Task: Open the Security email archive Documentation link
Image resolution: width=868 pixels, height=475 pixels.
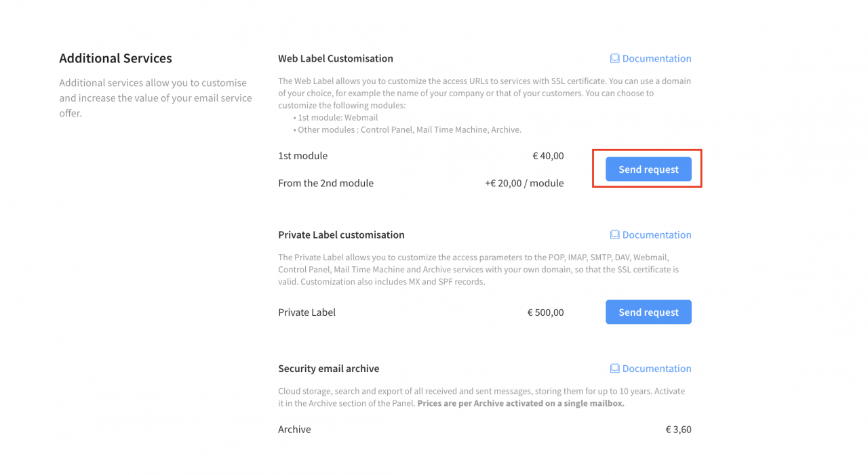Action: (x=657, y=369)
